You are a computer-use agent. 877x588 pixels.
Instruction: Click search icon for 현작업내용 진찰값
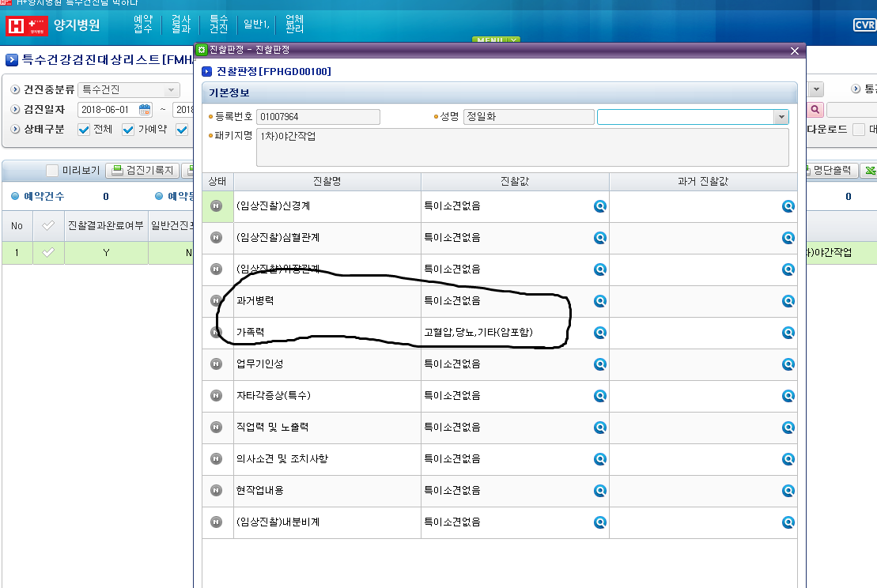(x=599, y=491)
